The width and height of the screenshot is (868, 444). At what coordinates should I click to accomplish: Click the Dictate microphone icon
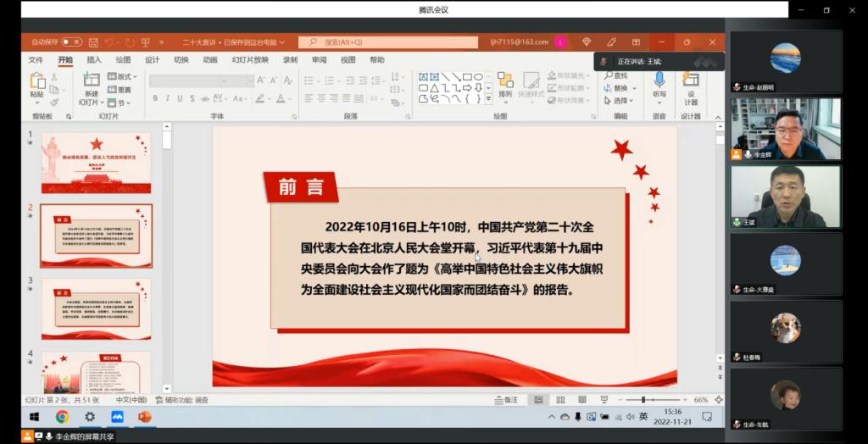659,80
